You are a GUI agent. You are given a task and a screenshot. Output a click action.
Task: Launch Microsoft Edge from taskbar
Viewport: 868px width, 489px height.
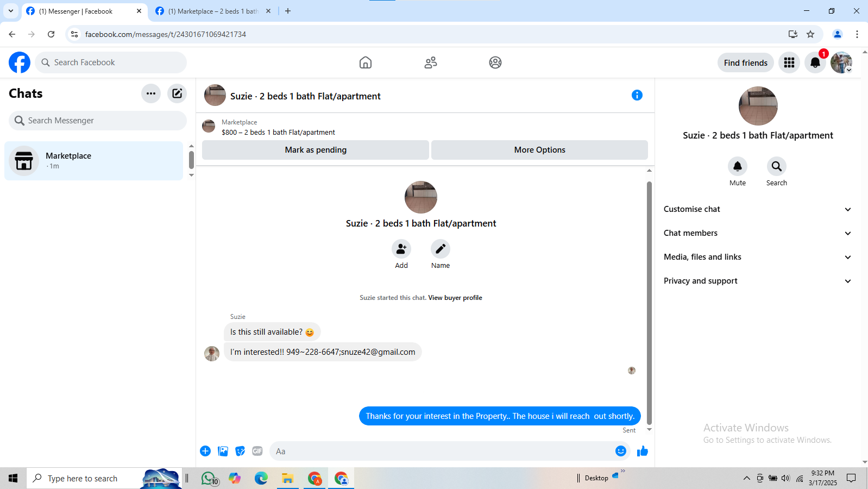click(261, 478)
